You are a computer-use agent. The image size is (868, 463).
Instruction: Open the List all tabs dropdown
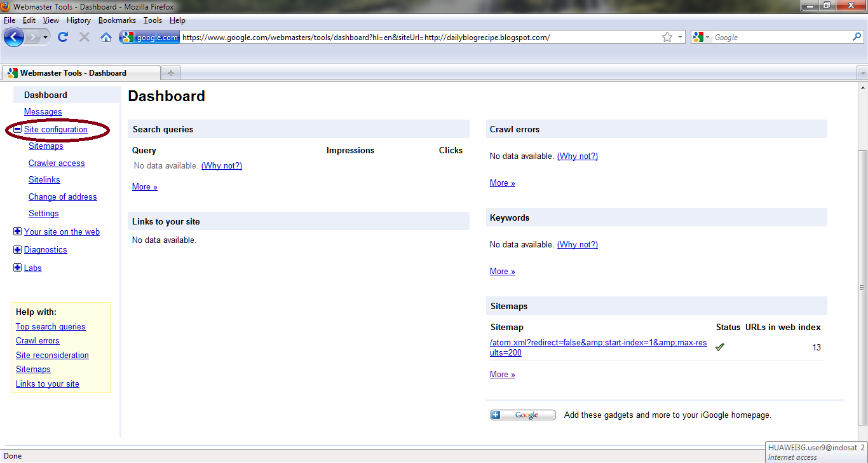coord(862,73)
